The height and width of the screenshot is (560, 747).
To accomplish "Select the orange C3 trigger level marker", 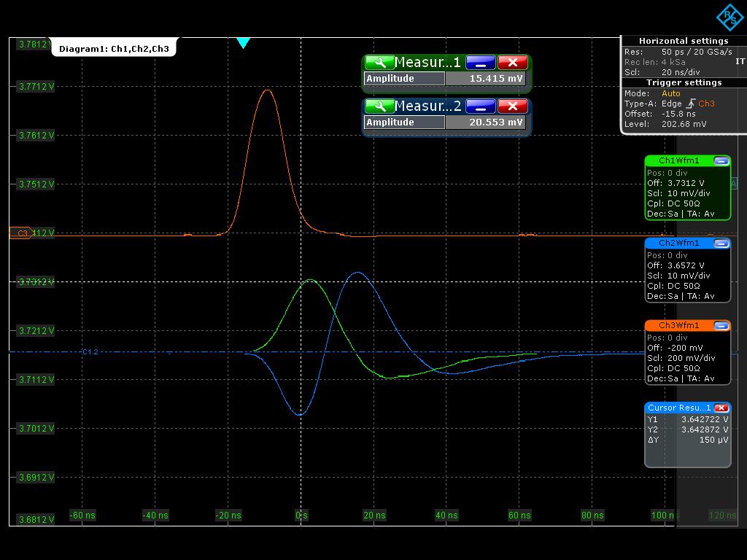I will point(20,233).
